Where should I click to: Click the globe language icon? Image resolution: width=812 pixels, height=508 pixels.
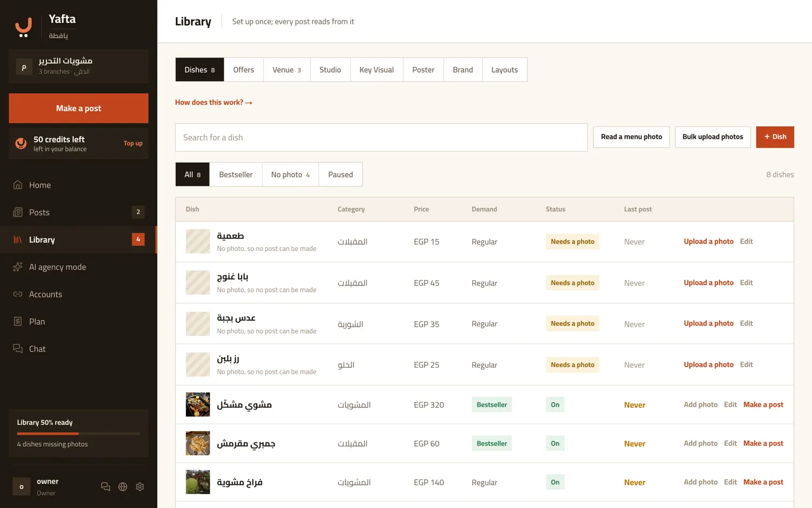[123, 486]
